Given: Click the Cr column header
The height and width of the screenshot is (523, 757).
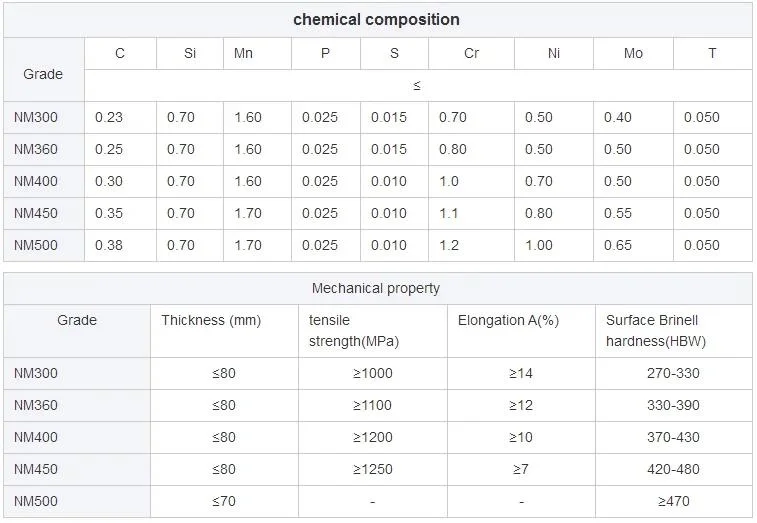Looking at the screenshot, I should coord(471,53).
